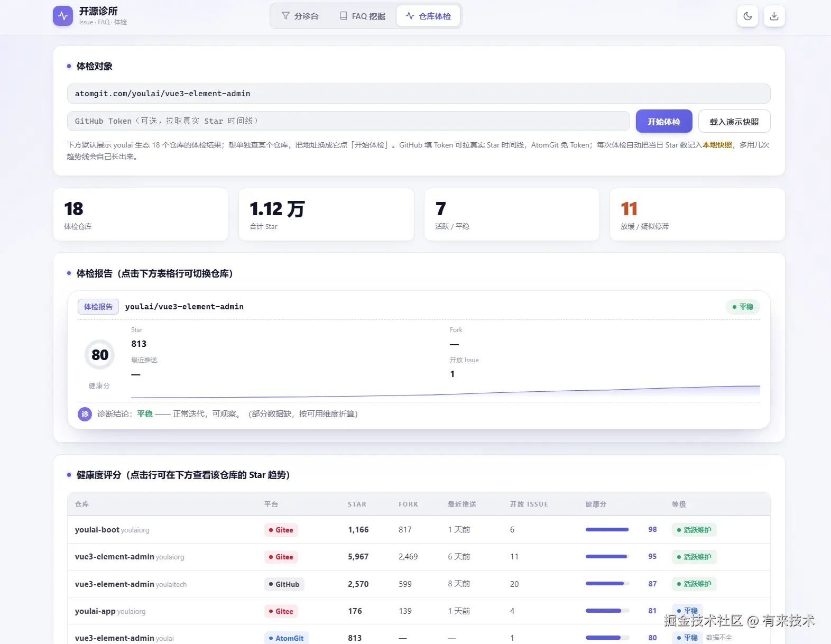
Task: Open the FAQ 挖掘 tab
Action: [x=362, y=16]
